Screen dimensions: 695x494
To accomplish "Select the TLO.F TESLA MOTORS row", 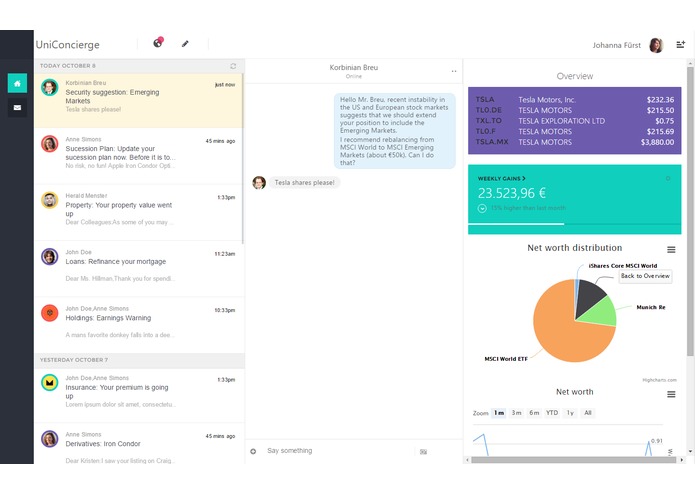I will (x=574, y=132).
